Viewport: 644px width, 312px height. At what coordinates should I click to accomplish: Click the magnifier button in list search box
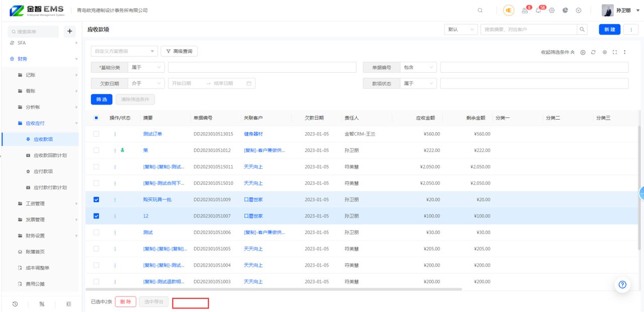[x=582, y=30]
